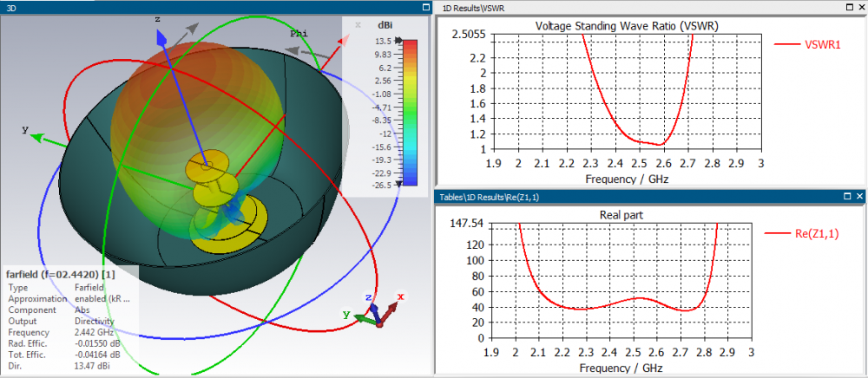This screenshot has width=868, height=378.
Task: Dismiss the dBi color legend with its x
Action: click(x=357, y=24)
